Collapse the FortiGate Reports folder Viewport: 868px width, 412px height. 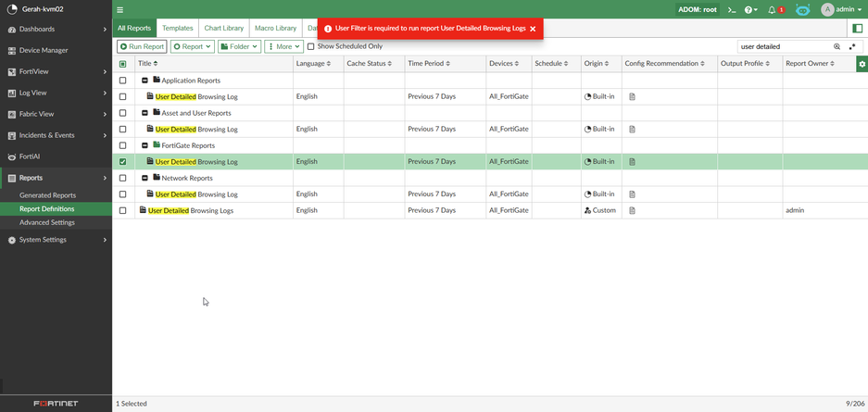pyautogui.click(x=145, y=146)
